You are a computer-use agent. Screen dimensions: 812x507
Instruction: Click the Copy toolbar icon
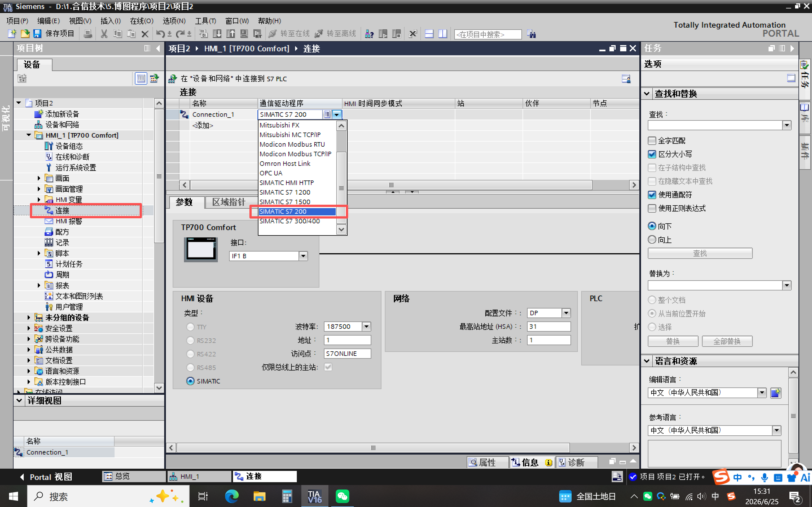pos(118,34)
